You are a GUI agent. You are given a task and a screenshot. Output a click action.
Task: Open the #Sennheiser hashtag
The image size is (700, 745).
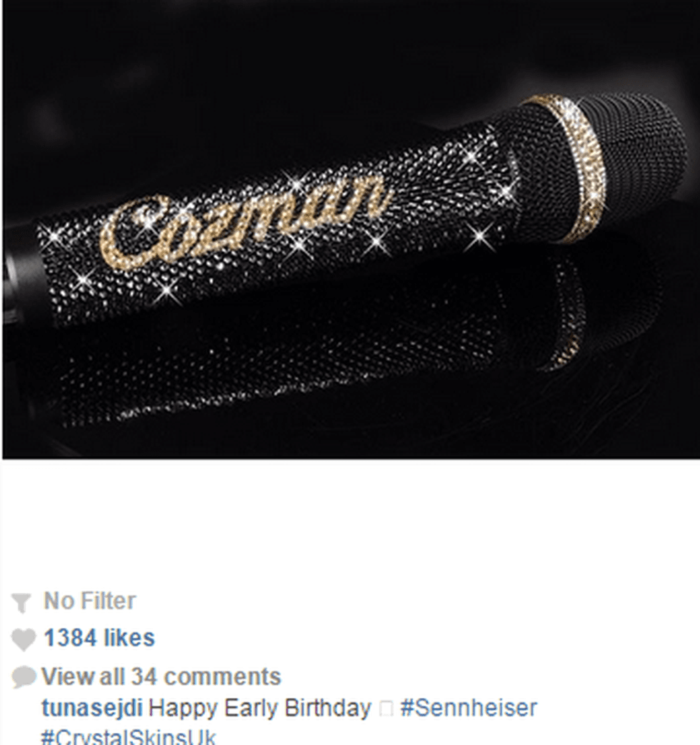click(469, 708)
